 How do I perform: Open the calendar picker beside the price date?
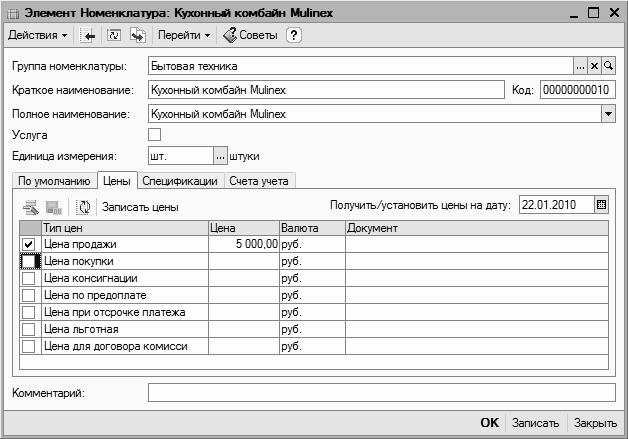tap(601, 206)
